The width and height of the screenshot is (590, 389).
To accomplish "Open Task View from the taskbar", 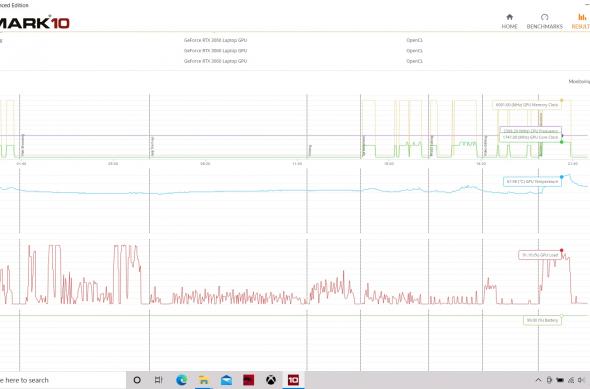I will [x=159, y=380].
